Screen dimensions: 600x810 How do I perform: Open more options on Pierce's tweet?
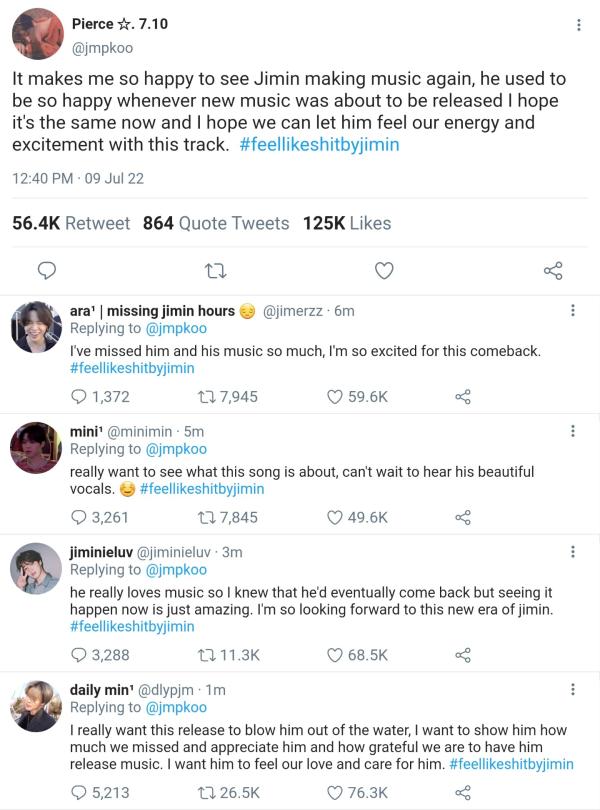coord(580,25)
